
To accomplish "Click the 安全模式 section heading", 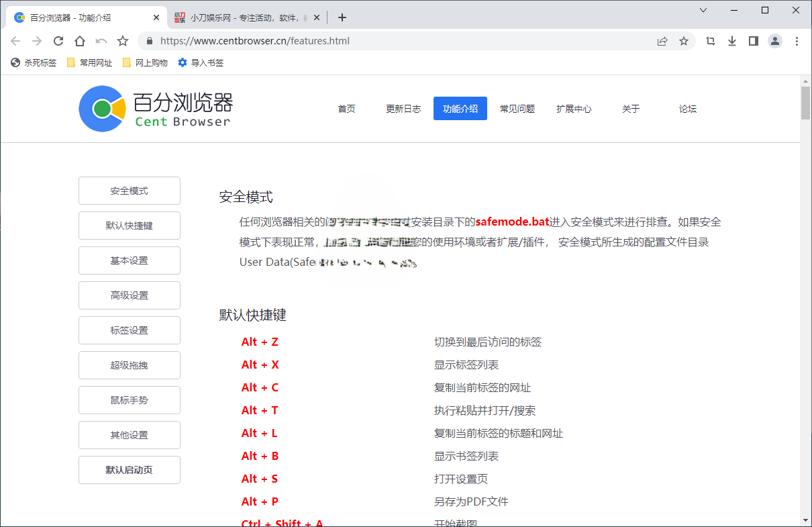I will (246, 197).
